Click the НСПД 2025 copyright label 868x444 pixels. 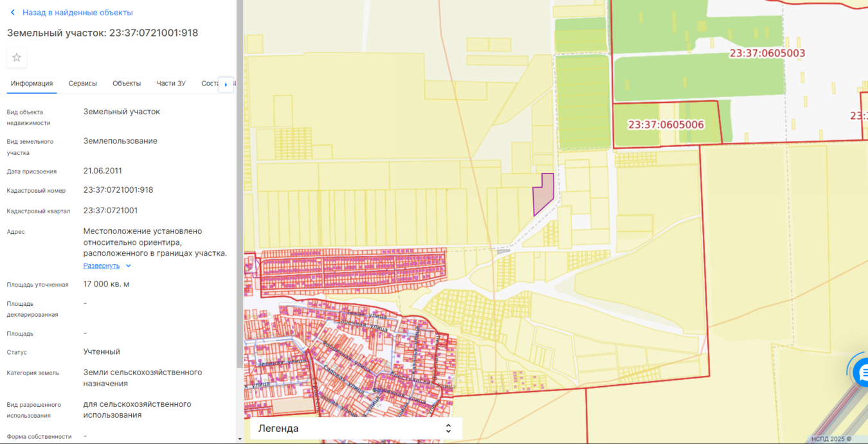[x=831, y=439]
